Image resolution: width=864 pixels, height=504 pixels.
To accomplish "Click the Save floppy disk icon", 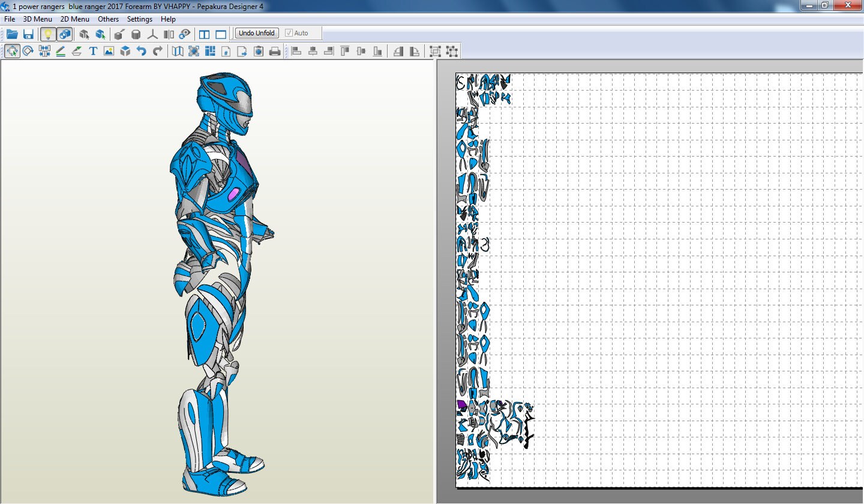I will pos(28,34).
